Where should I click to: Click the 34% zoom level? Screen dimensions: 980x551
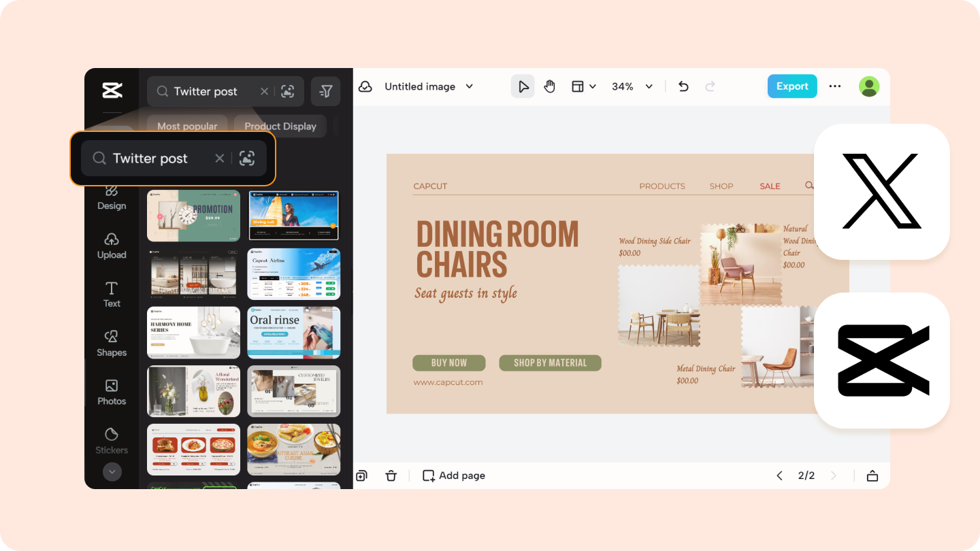pyautogui.click(x=623, y=86)
